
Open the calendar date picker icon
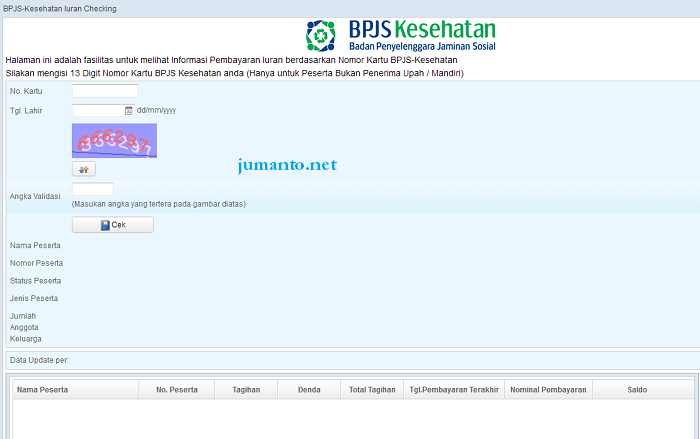pyautogui.click(x=129, y=110)
